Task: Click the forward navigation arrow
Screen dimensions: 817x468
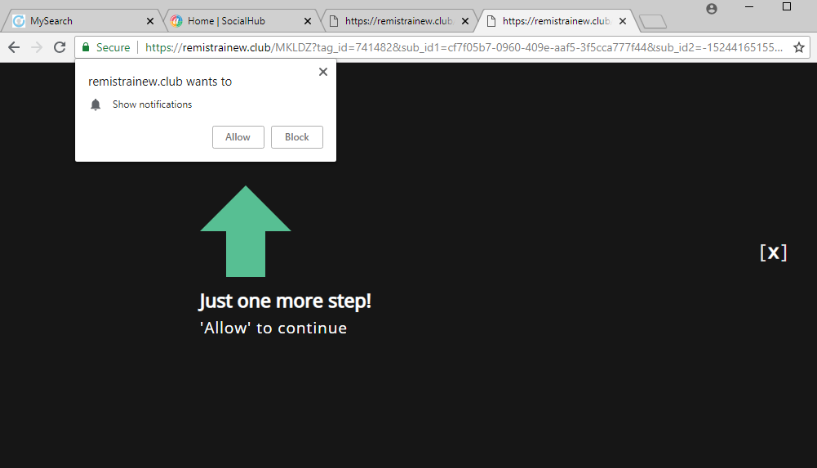Action: click(36, 47)
